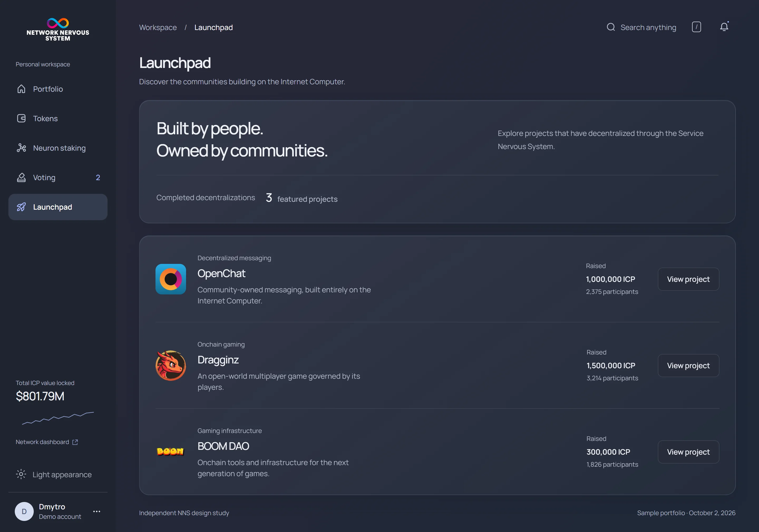Focus the Search anything field
759x532 pixels.
648,27
